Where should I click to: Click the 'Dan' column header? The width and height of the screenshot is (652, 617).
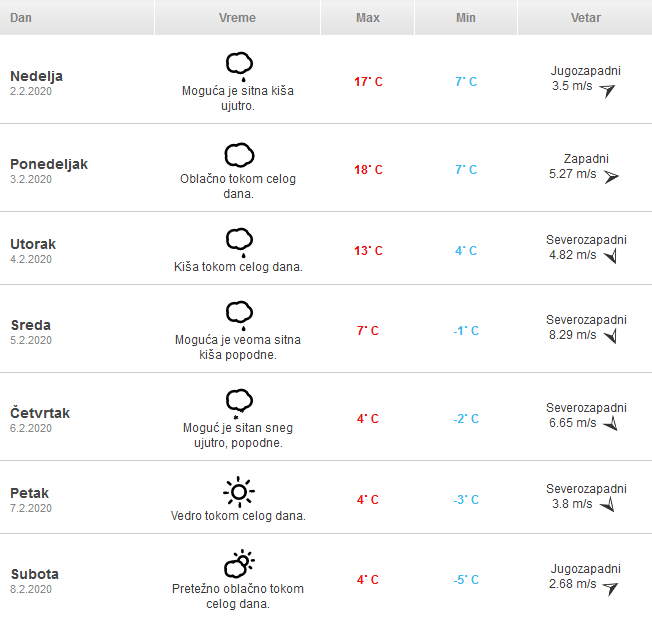coord(20,19)
